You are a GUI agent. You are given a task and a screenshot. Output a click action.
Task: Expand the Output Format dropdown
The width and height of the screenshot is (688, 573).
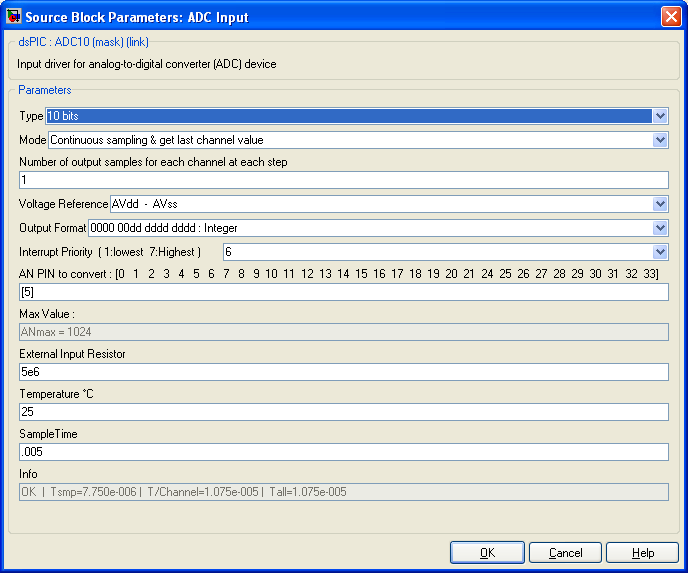click(x=660, y=228)
